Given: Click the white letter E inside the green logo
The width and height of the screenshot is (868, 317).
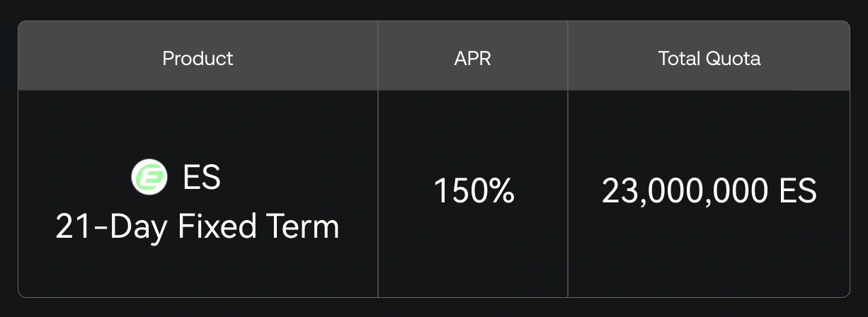Looking at the screenshot, I should pyautogui.click(x=149, y=177).
